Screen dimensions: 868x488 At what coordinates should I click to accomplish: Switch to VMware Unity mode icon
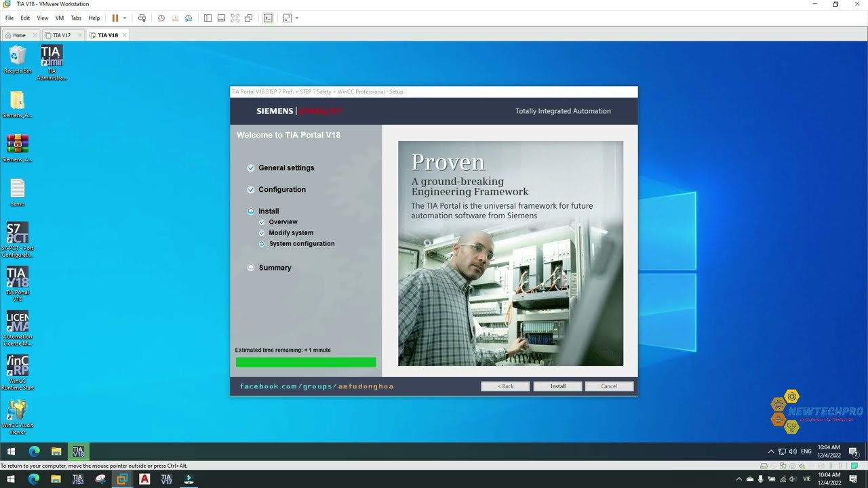pos(248,18)
